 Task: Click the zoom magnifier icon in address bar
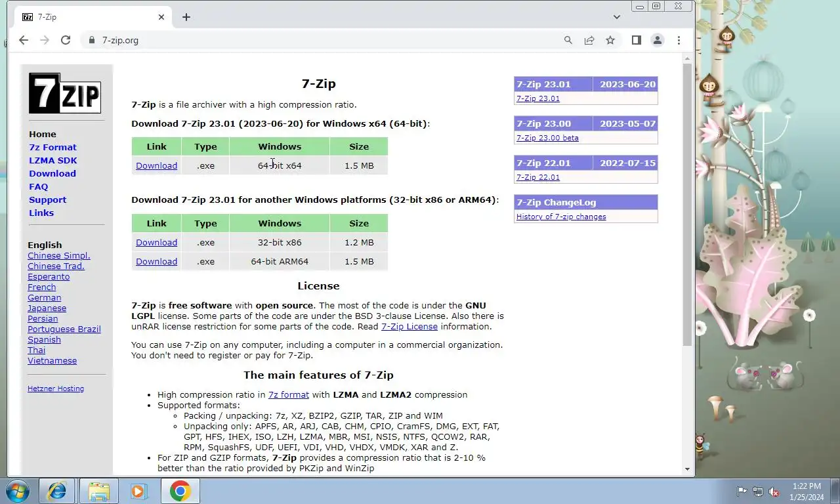(x=568, y=40)
